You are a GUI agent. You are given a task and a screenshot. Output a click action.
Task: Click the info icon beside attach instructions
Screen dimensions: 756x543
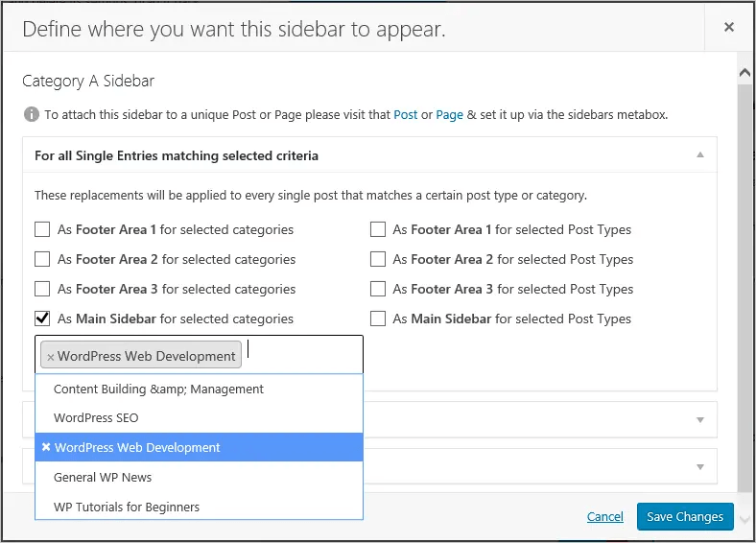32,115
